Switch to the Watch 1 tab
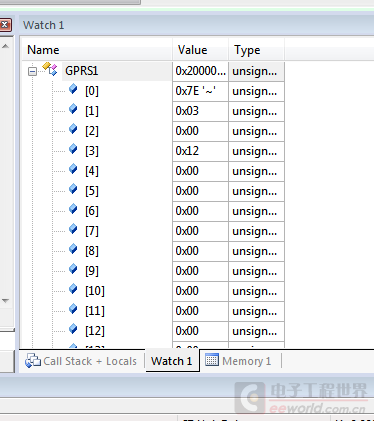This screenshot has height=421, width=374. [172, 361]
